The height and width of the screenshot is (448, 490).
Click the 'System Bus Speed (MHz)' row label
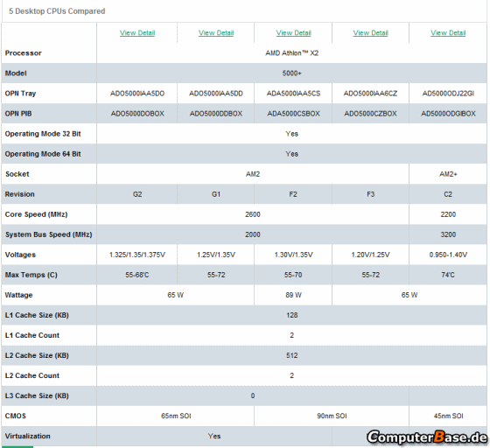pyautogui.click(x=48, y=234)
